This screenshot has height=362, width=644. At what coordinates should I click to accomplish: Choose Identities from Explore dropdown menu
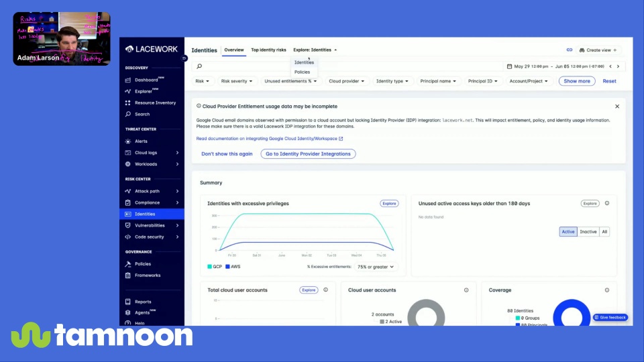pyautogui.click(x=304, y=62)
